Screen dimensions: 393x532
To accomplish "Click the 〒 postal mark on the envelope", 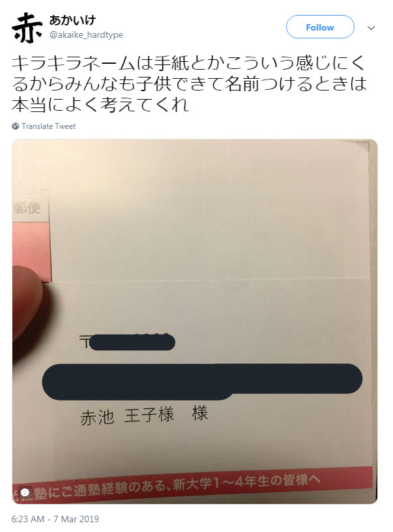I will [84, 342].
